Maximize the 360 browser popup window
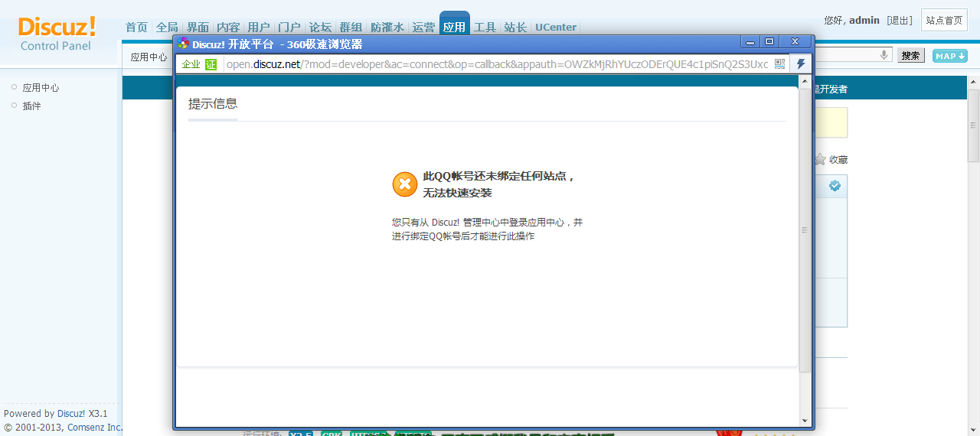Image resolution: width=980 pixels, height=436 pixels. click(x=769, y=41)
